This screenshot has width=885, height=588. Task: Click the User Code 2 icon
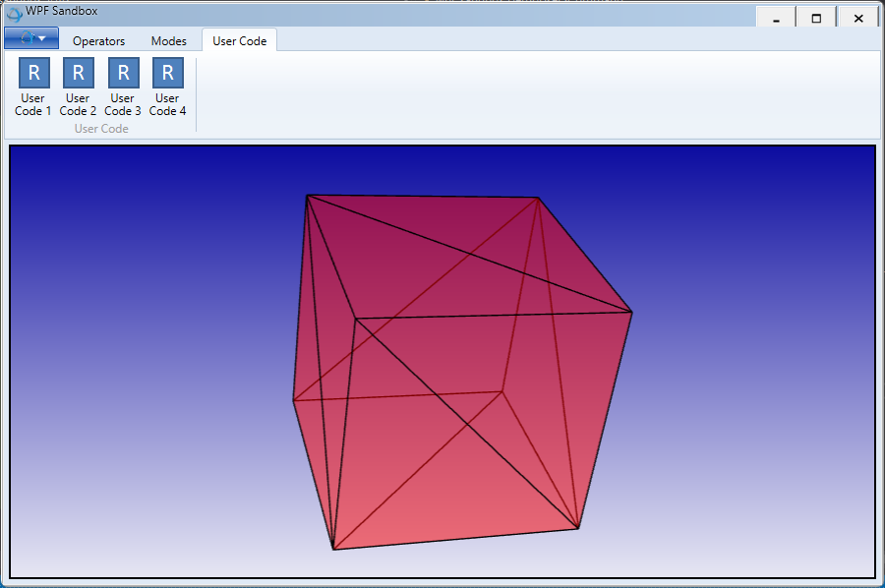coord(78,74)
